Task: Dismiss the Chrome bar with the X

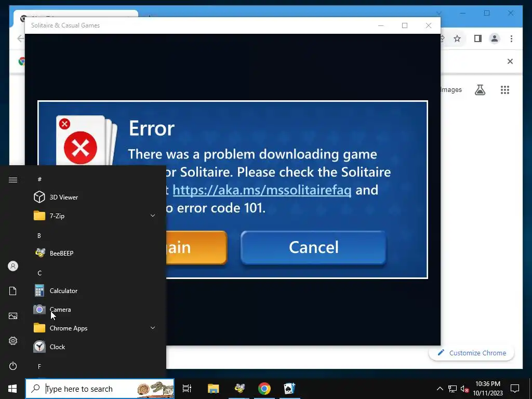Action: pos(510,61)
